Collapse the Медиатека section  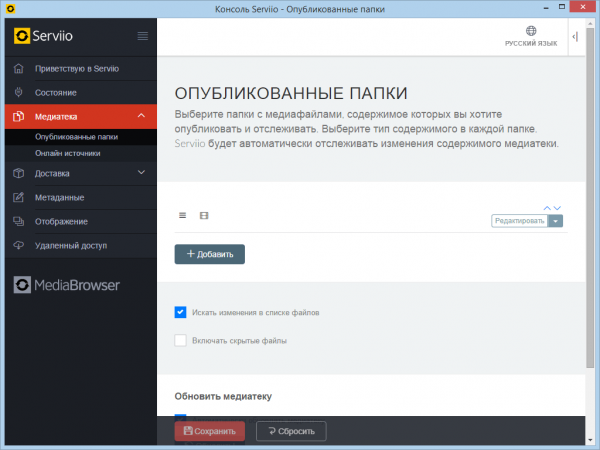pyautogui.click(x=142, y=117)
